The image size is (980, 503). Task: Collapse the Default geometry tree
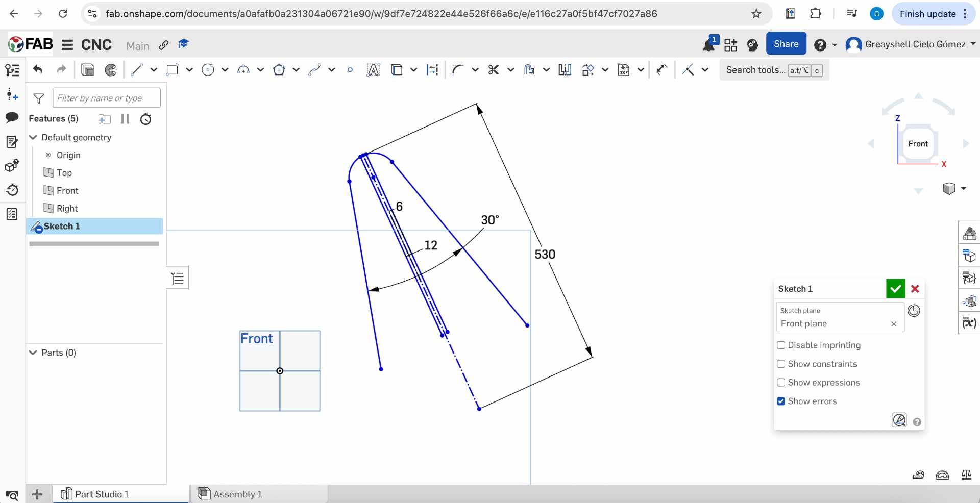click(x=33, y=137)
